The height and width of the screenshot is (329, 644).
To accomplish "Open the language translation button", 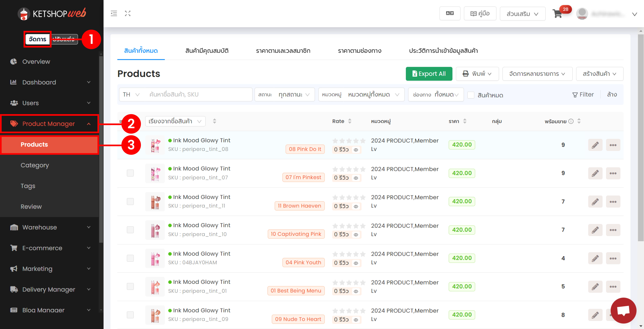I will [x=450, y=14].
